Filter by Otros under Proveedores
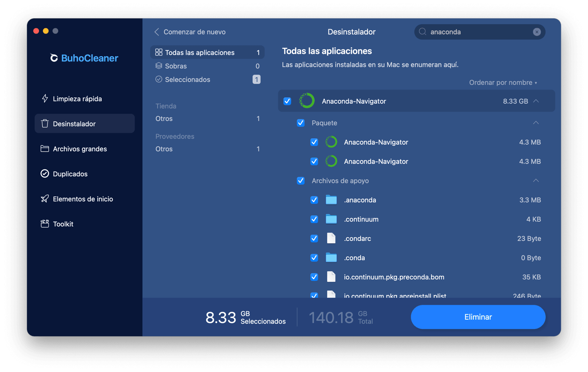 [x=207, y=149]
